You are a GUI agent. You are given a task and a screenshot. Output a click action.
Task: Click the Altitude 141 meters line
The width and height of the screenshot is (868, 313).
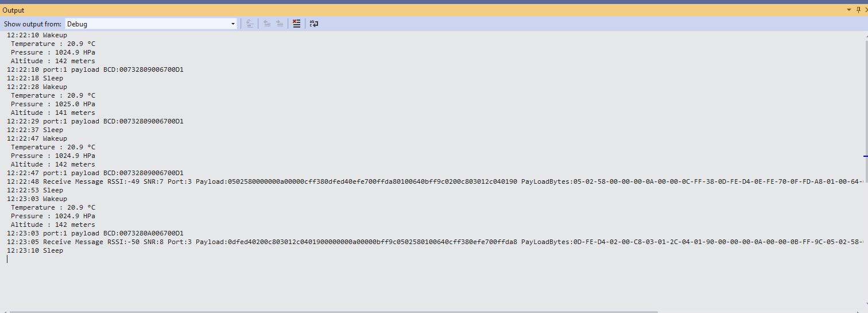tap(53, 113)
